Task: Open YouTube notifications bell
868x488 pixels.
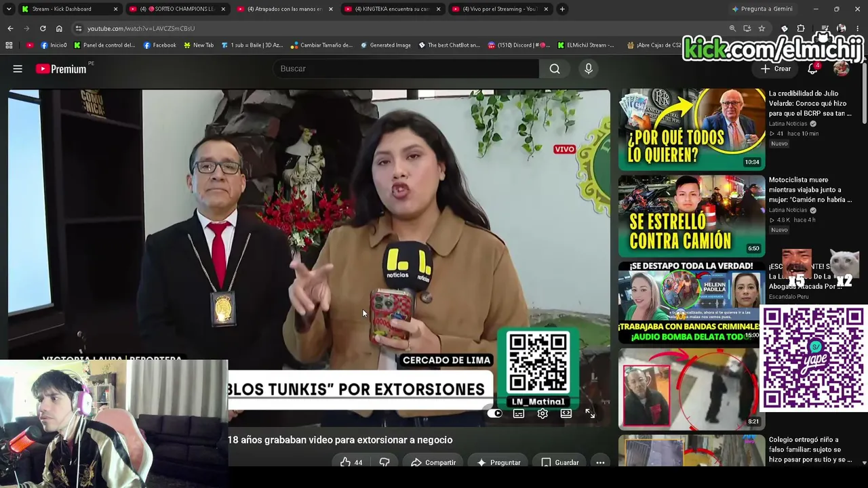Action: [x=812, y=68]
